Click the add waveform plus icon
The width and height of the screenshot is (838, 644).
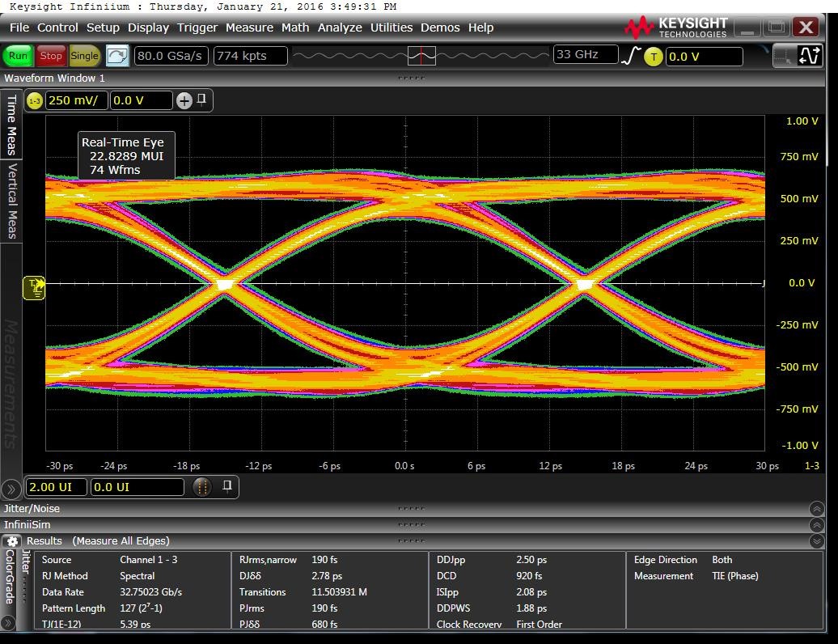tap(185, 100)
